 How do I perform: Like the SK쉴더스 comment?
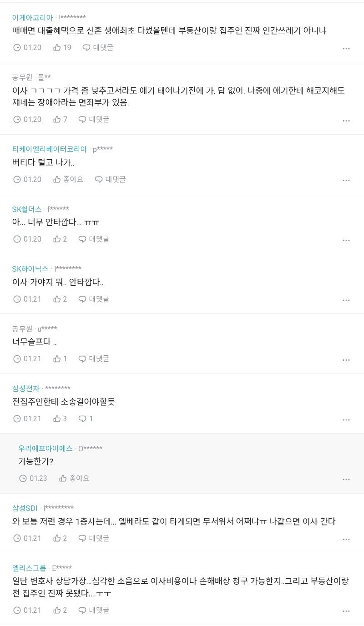(57, 239)
